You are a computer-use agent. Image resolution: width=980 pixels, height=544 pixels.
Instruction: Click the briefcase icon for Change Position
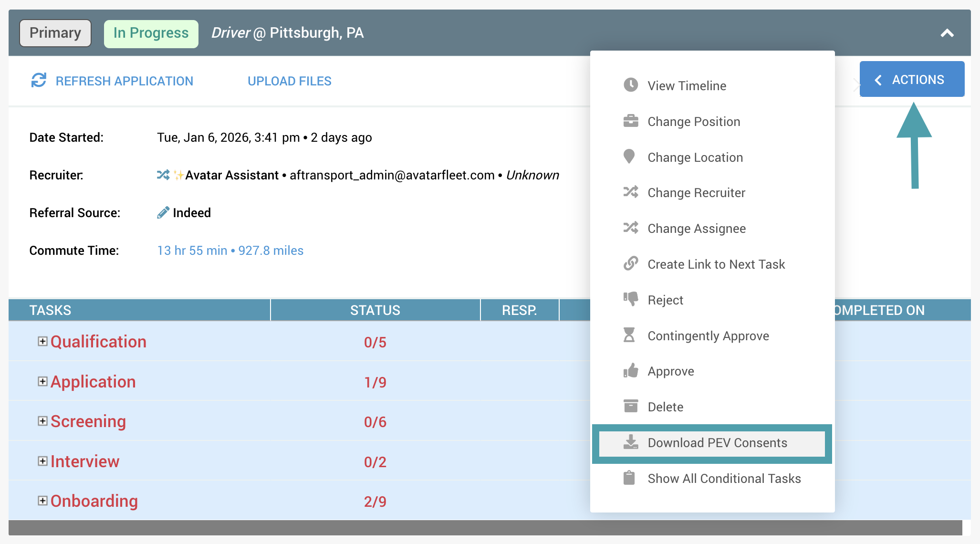point(631,121)
